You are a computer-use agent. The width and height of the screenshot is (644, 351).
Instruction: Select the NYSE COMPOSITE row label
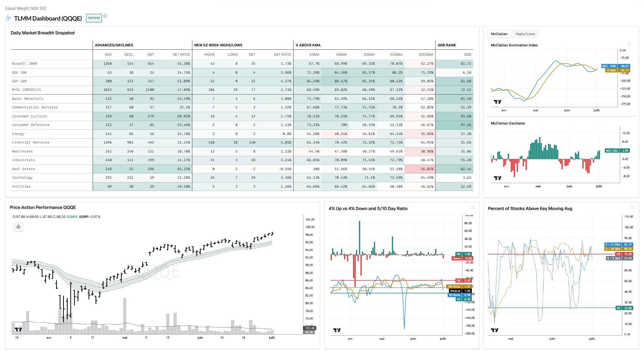(x=27, y=90)
